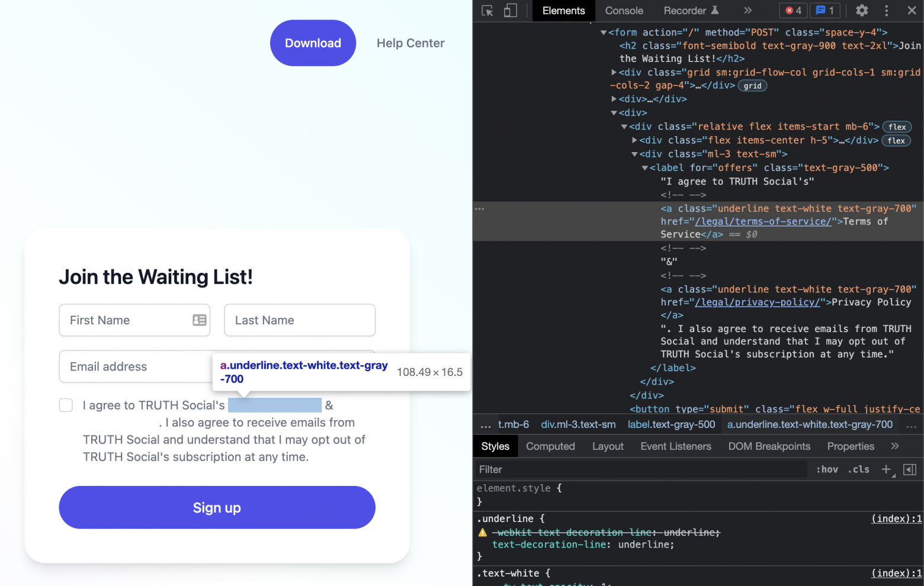Open the Computed styles tab
Viewport: 924px width, 586px height.
click(x=550, y=446)
